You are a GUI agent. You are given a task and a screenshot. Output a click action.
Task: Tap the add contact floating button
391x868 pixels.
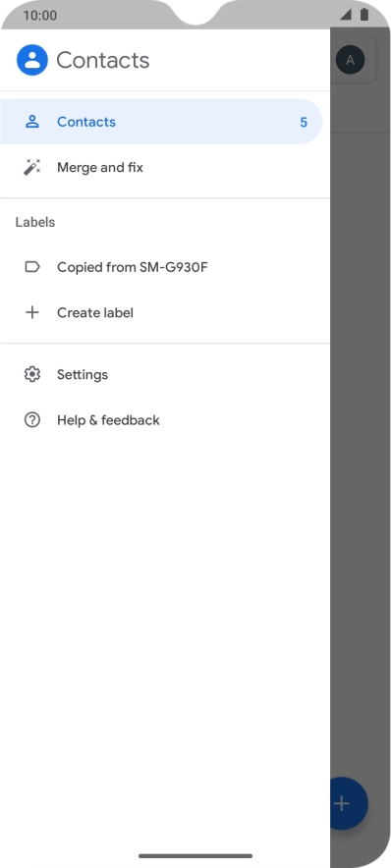point(349,803)
